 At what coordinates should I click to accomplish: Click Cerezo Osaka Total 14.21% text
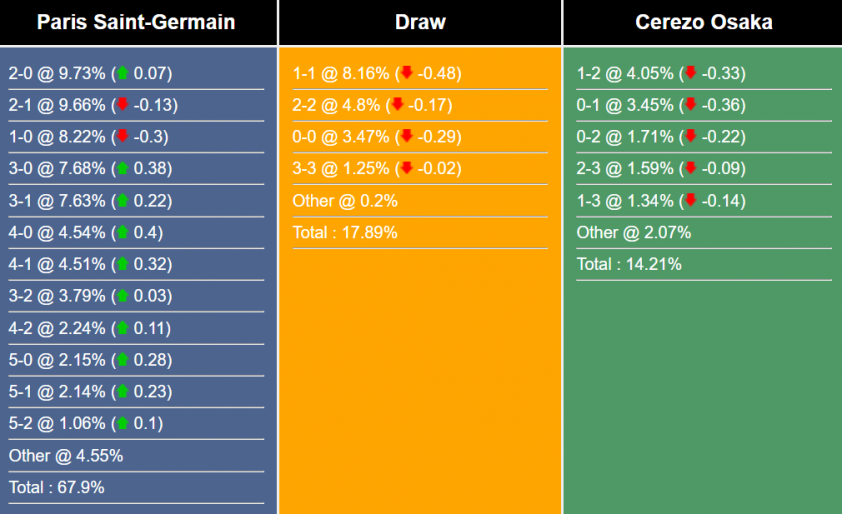[x=629, y=265]
